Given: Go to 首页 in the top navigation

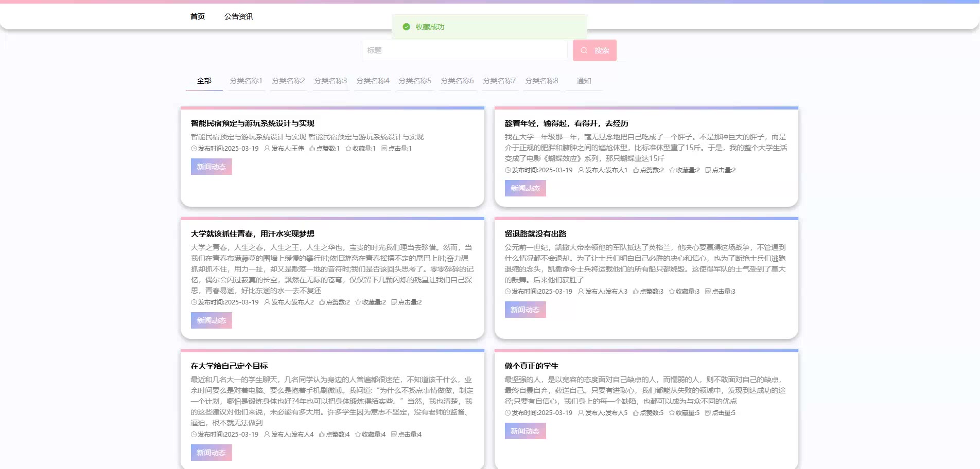Looking at the screenshot, I should [198, 16].
